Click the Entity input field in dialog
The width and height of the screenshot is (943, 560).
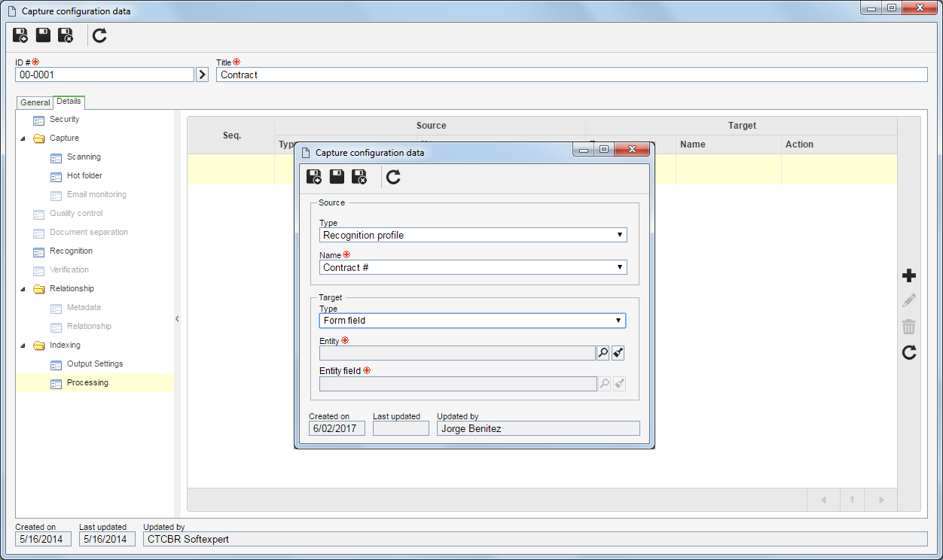457,353
